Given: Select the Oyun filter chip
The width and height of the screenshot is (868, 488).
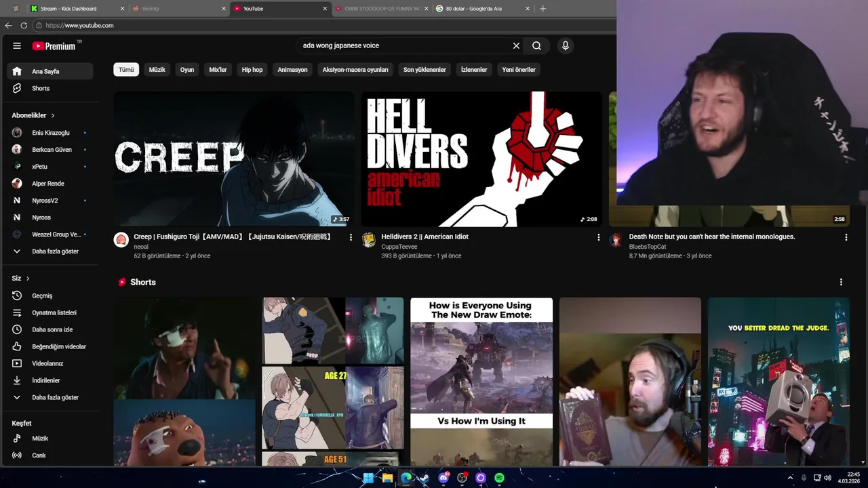Looking at the screenshot, I should (x=187, y=70).
